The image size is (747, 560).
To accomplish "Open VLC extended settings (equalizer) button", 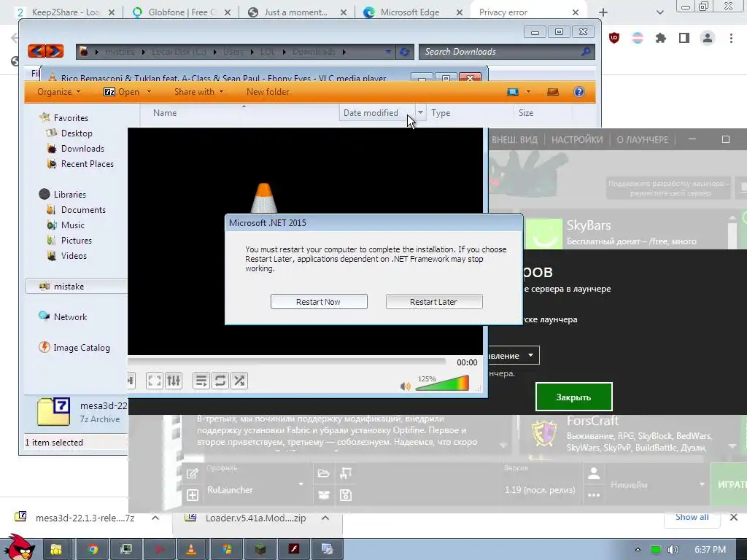I will tap(174, 381).
